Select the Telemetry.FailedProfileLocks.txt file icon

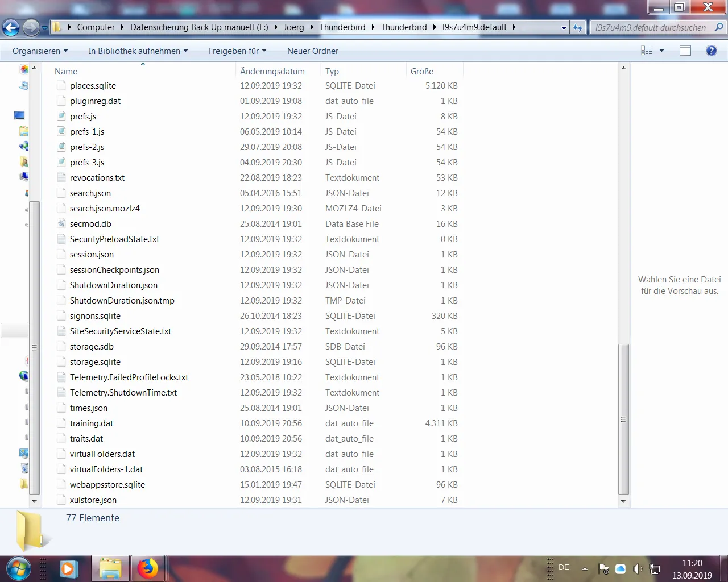61,377
